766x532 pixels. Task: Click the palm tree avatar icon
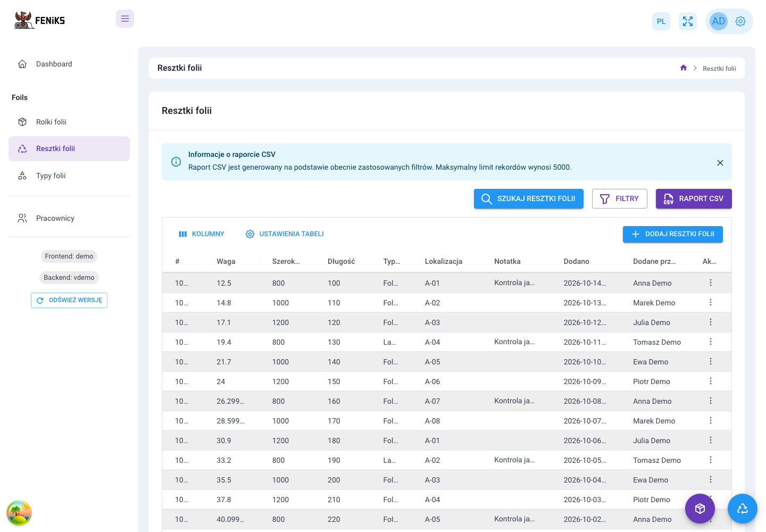19,513
